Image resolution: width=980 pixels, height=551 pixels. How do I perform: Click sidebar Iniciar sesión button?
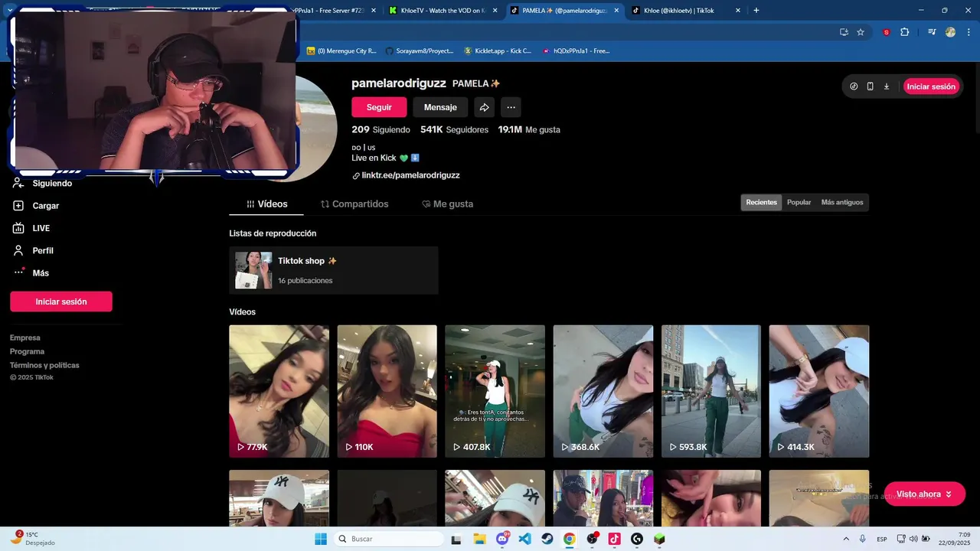pos(61,302)
